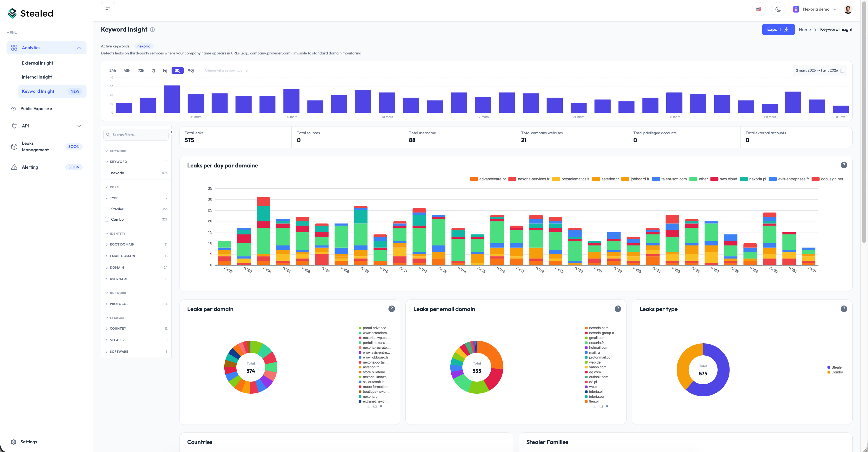The width and height of the screenshot is (868, 452).
Task: Open External Insight menu item
Action: [37, 63]
